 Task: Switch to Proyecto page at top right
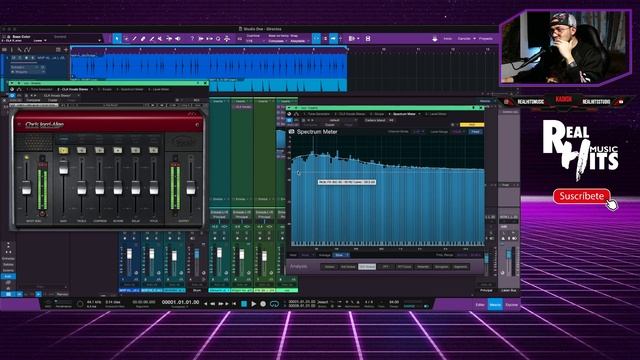(x=486, y=38)
